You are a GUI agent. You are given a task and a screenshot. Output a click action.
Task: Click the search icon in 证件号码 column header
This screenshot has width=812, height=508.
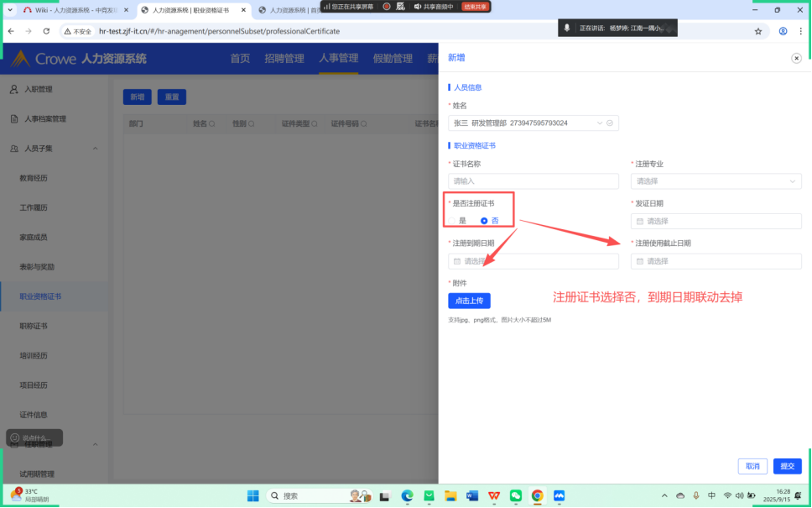pos(363,124)
